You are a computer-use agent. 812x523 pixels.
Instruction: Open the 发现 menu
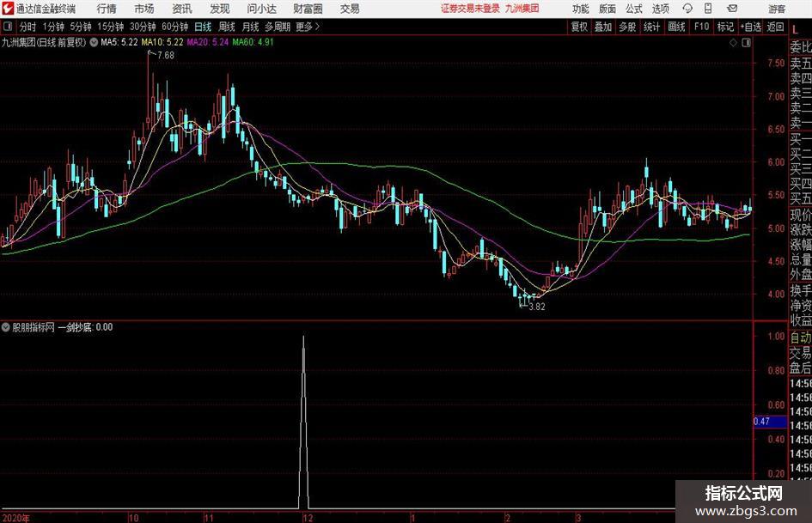click(220, 9)
